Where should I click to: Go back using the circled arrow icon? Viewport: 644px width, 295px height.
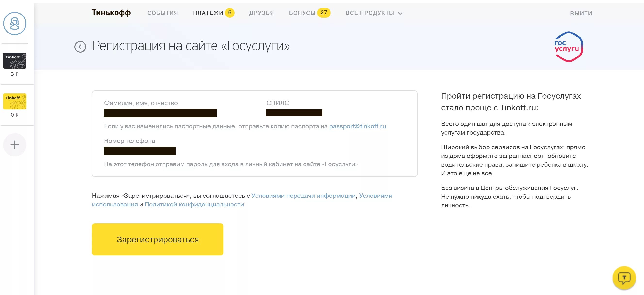(80, 47)
